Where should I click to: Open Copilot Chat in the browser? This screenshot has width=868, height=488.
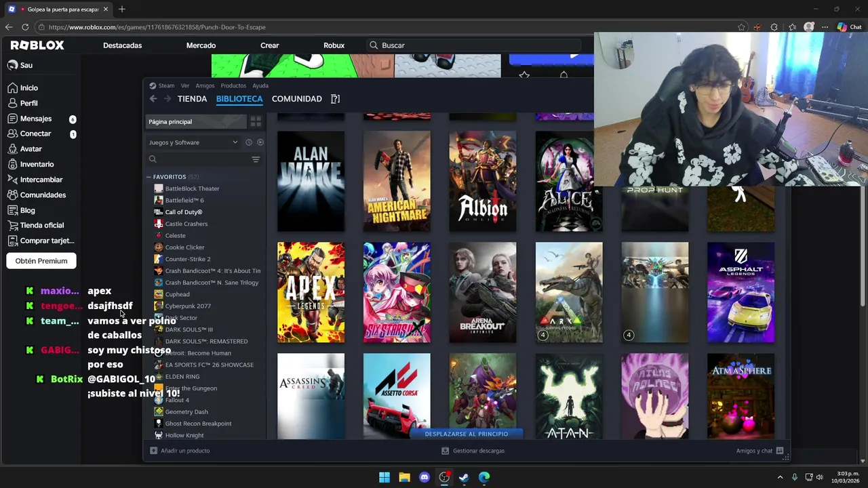(x=849, y=27)
